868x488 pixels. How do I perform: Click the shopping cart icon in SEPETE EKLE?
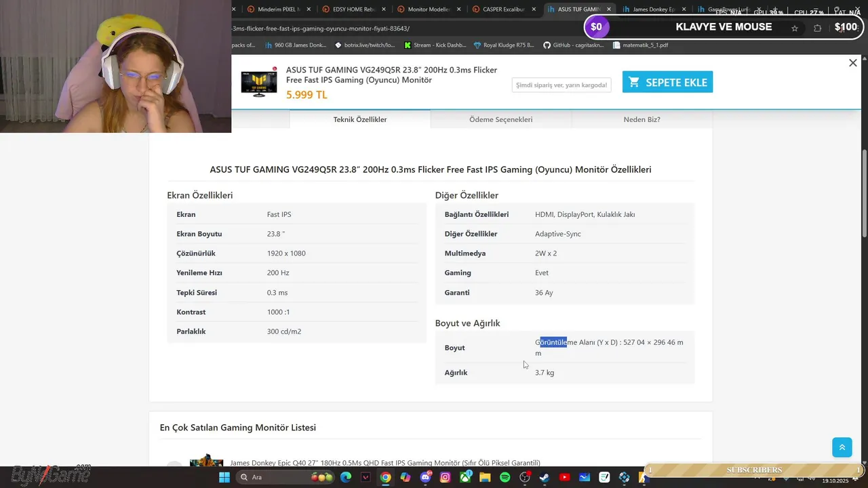(x=634, y=82)
